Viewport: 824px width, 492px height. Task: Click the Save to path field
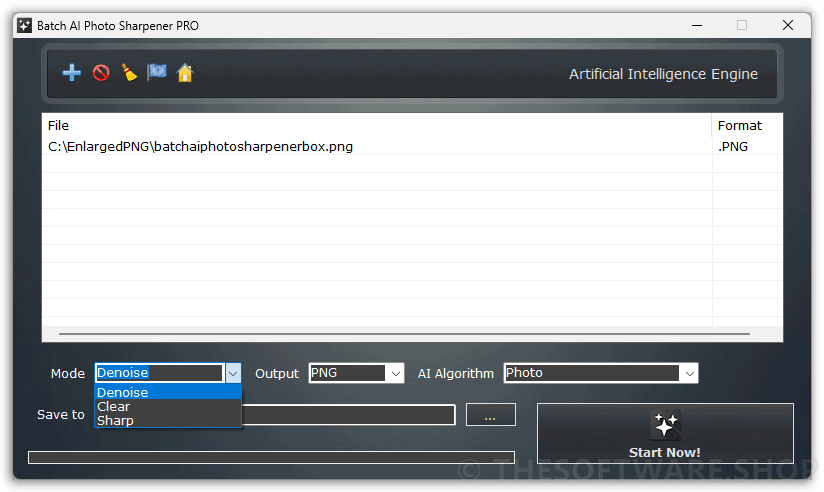pyautogui.click(x=348, y=415)
